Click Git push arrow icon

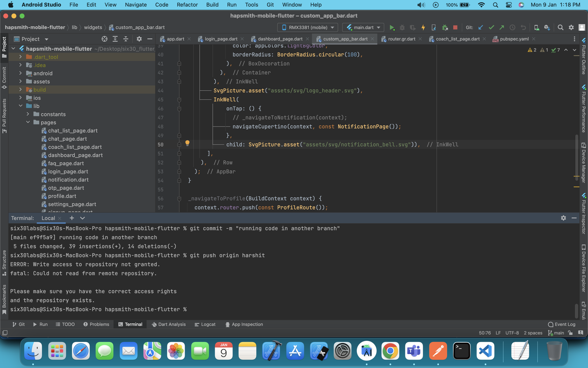coord(501,28)
